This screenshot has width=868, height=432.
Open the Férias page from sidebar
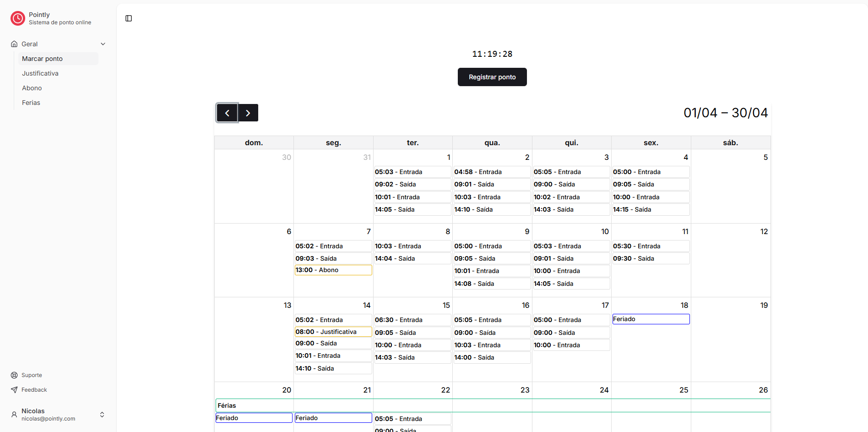[31, 102]
